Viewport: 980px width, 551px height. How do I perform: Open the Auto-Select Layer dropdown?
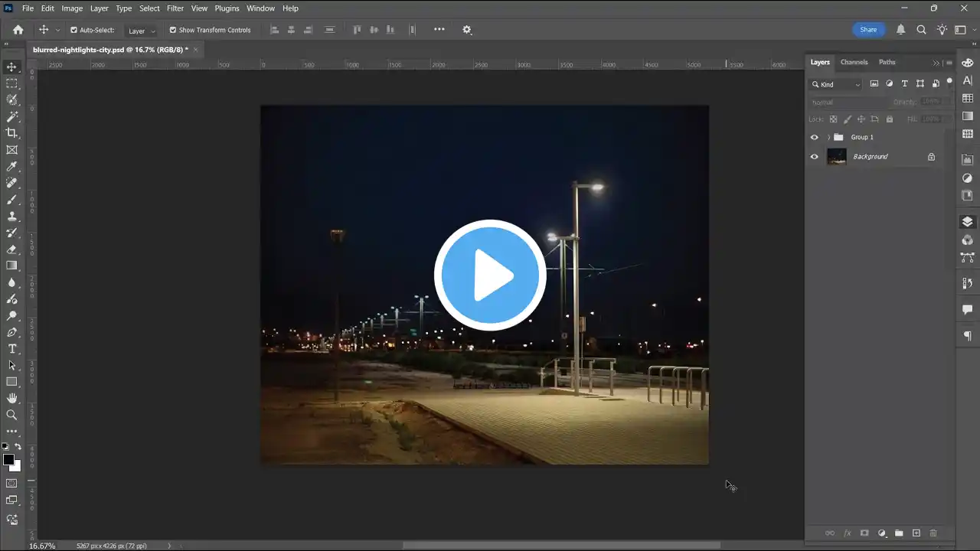(x=142, y=31)
